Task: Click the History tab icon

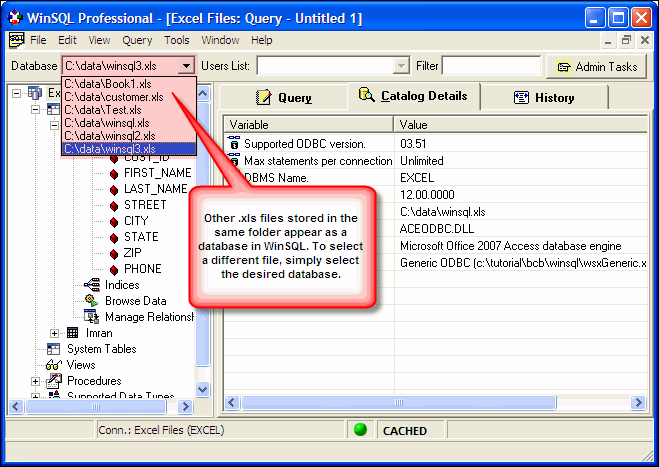Action: click(x=521, y=98)
